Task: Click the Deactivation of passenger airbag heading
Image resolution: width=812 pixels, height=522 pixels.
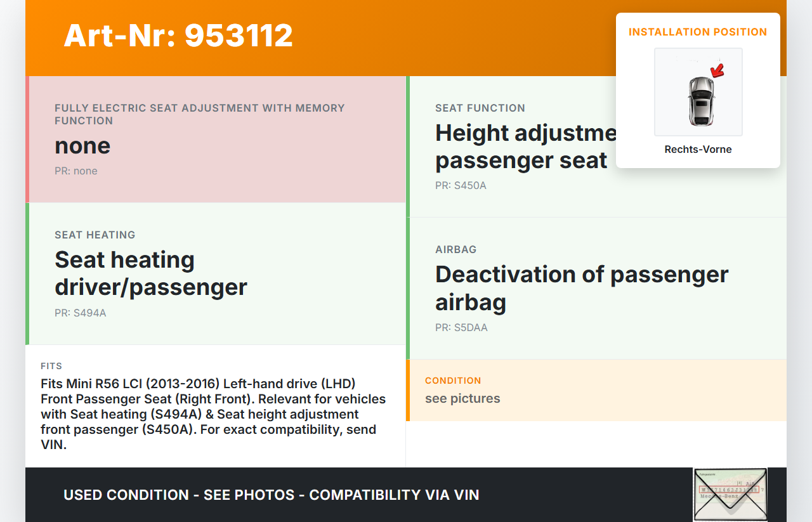Action: coord(582,288)
